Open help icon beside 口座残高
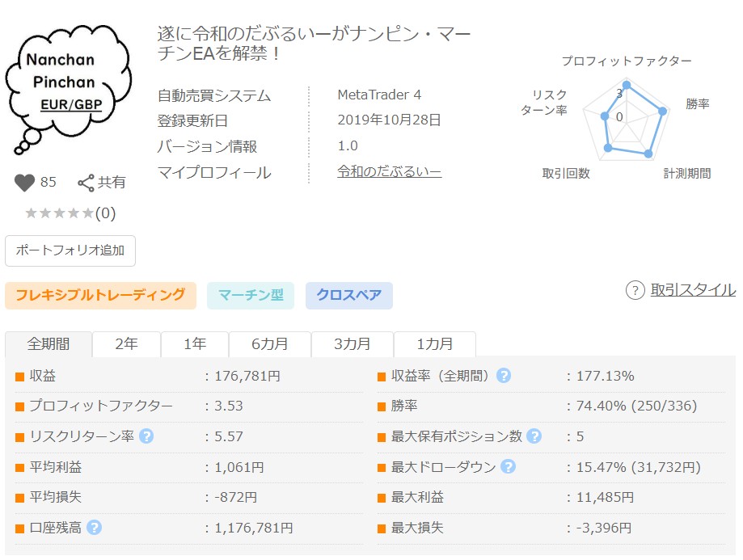This screenshot has height=560, width=743. 95,528
